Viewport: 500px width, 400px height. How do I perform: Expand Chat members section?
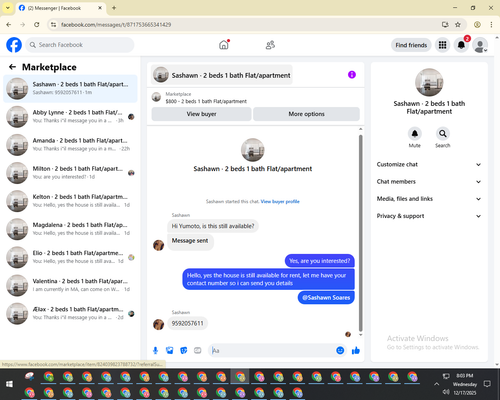(x=429, y=182)
